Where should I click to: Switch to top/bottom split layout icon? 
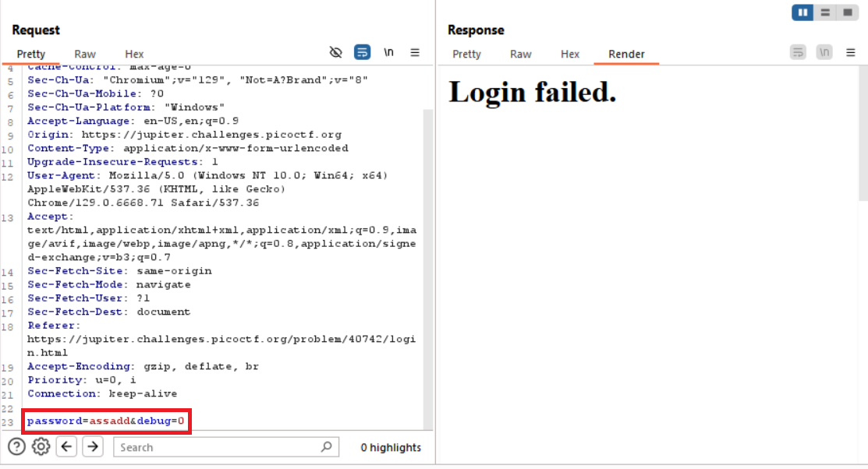pyautogui.click(x=824, y=12)
